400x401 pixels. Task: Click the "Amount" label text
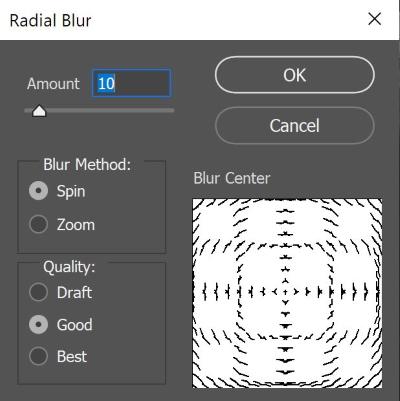[53, 84]
